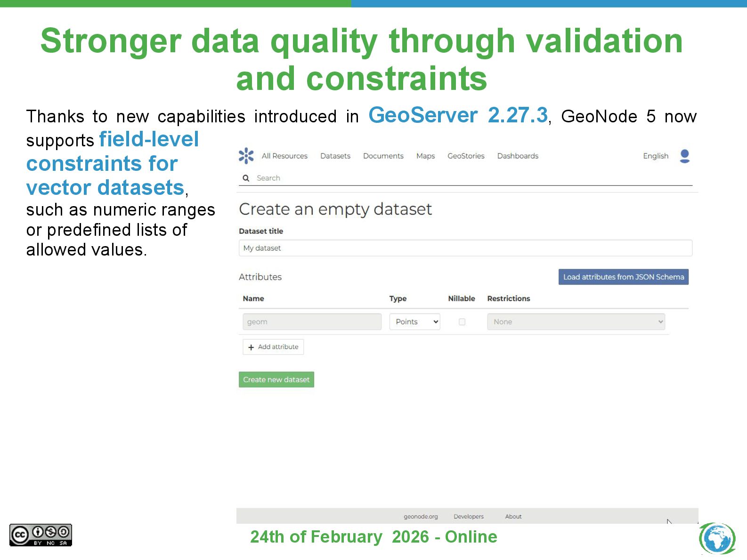
Task: Click the GeoNode logo icon
Action: 246,156
